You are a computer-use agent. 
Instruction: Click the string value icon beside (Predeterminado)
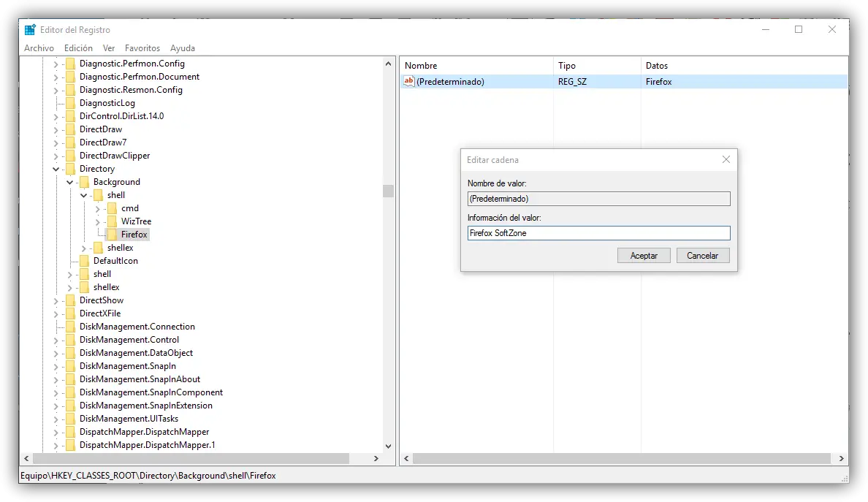tap(408, 81)
